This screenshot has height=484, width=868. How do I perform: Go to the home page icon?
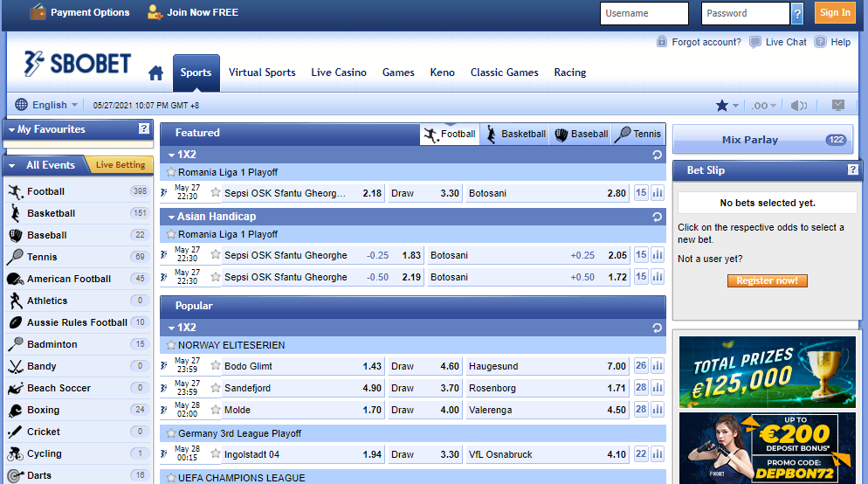click(x=156, y=73)
